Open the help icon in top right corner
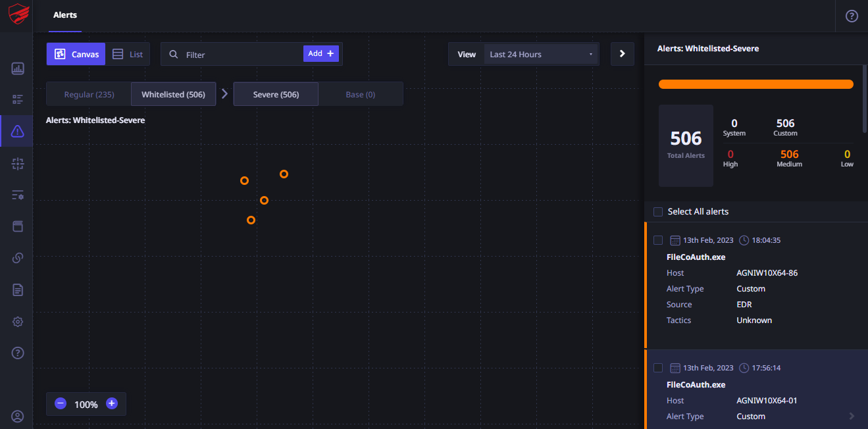The image size is (868, 429). point(852,16)
